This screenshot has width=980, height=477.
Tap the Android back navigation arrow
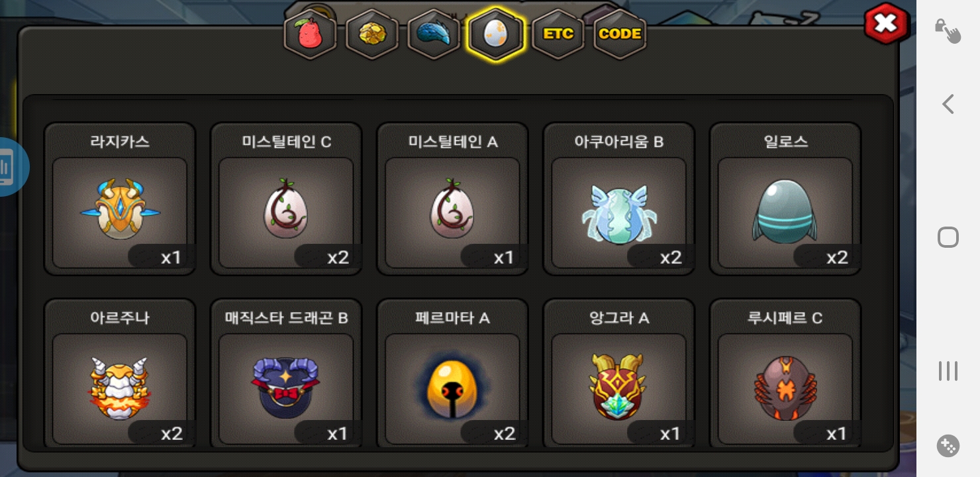click(x=948, y=104)
